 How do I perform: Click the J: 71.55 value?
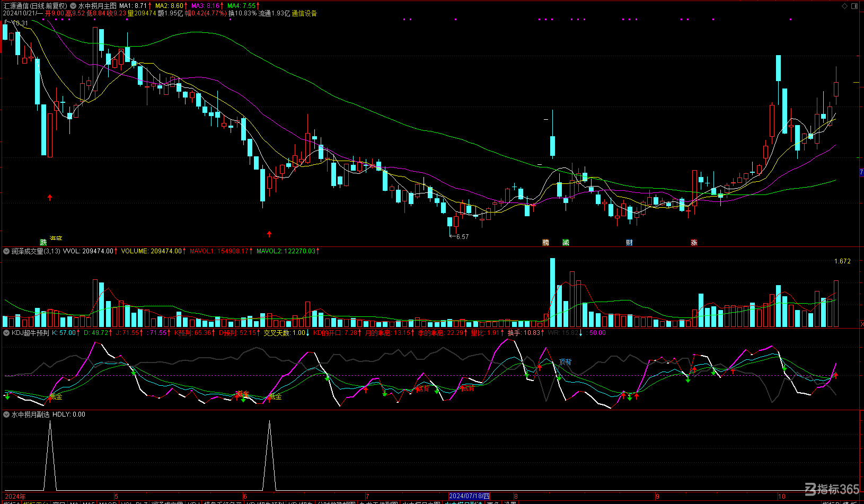tap(127, 333)
